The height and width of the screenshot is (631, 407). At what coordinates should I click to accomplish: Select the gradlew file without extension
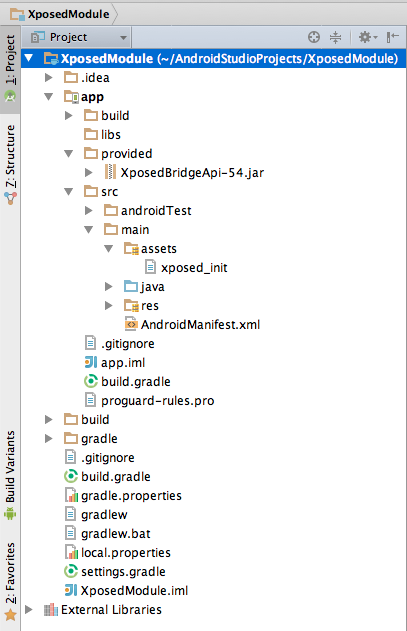(x=104, y=515)
